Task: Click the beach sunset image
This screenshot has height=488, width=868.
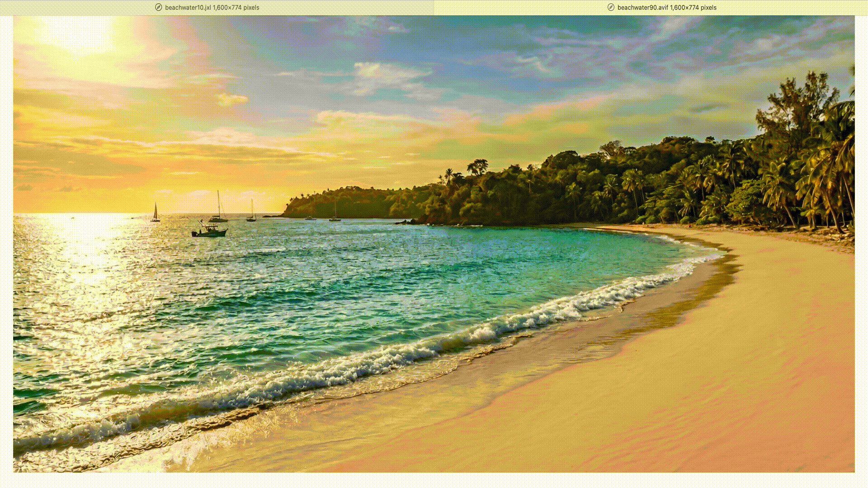Action: 434,244
